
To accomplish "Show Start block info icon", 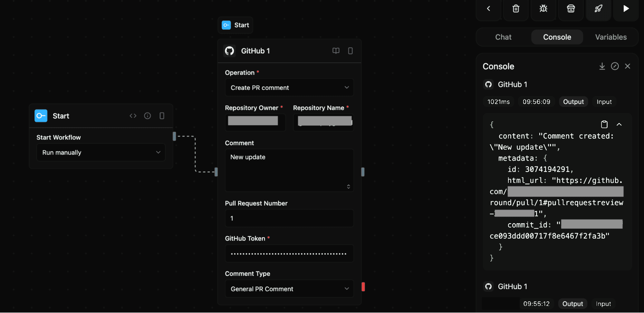I will point(147,116).
